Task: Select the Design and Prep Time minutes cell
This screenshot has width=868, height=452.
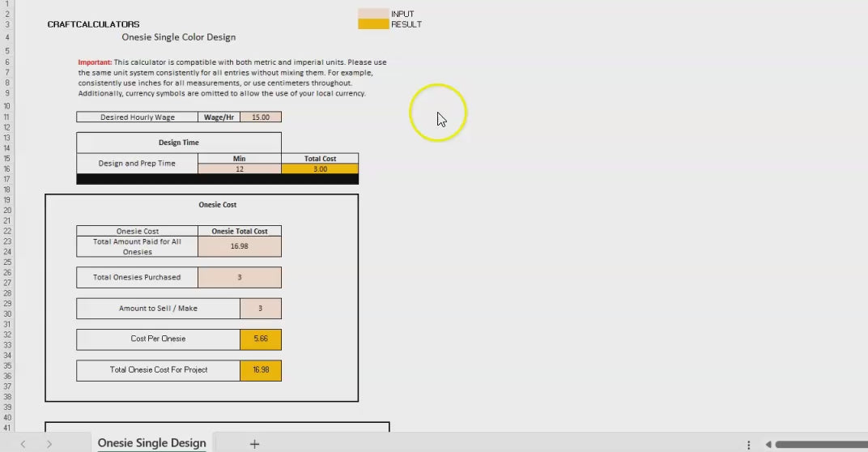Action: tap(240, 169)
